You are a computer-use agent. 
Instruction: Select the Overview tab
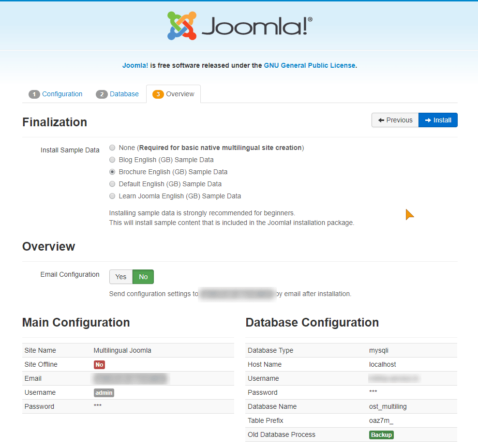[174, 94]
